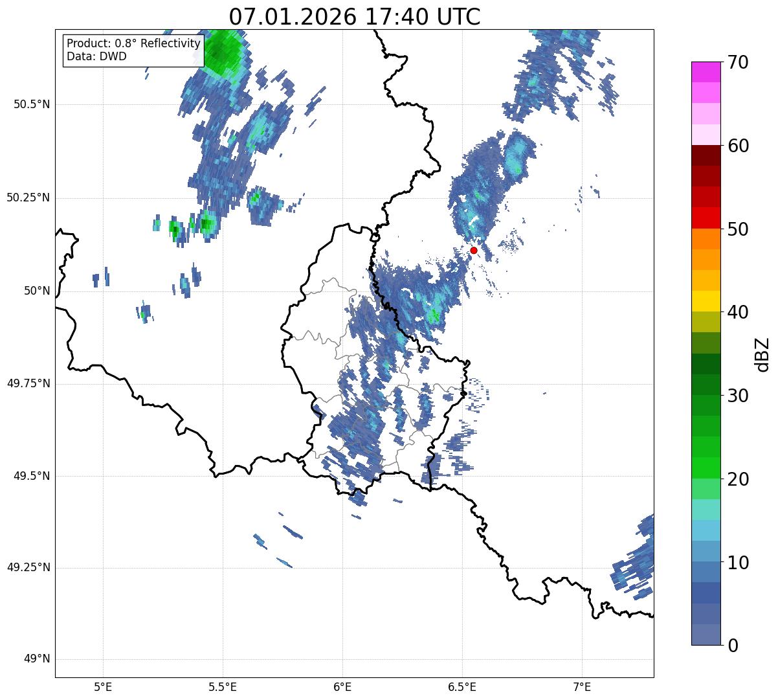
Task: Click the magenta top colorbar segment
Action: pyautogui.click(x=706, y=72)
